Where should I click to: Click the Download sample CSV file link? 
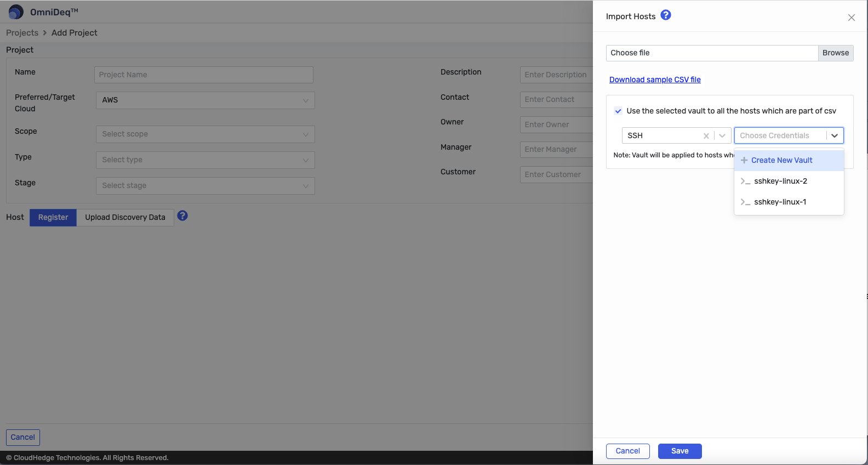pos(655,80)
